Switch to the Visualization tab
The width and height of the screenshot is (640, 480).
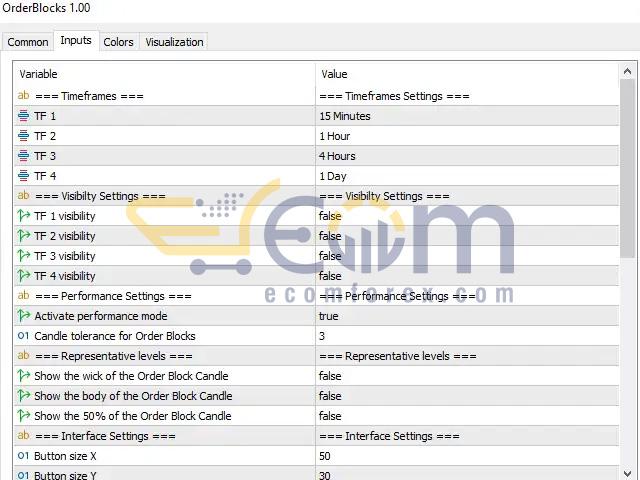[174, 42]
